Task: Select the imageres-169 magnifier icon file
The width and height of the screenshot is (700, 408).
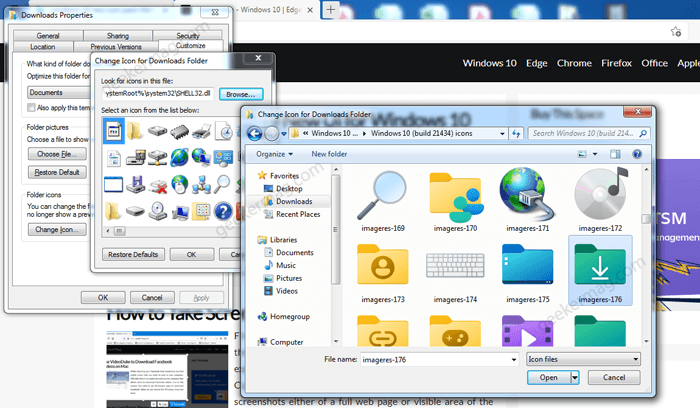Action: [x=383, y=202]
